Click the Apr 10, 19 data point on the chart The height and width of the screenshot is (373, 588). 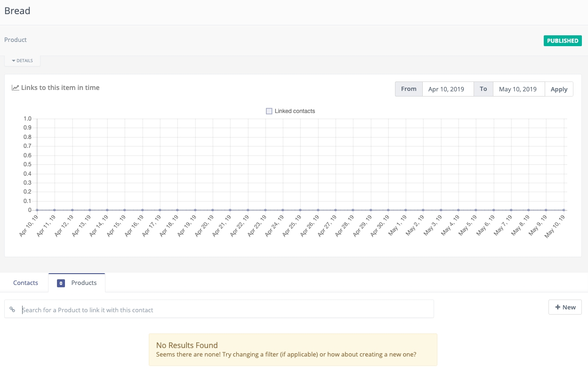click(x=37, y=210)
